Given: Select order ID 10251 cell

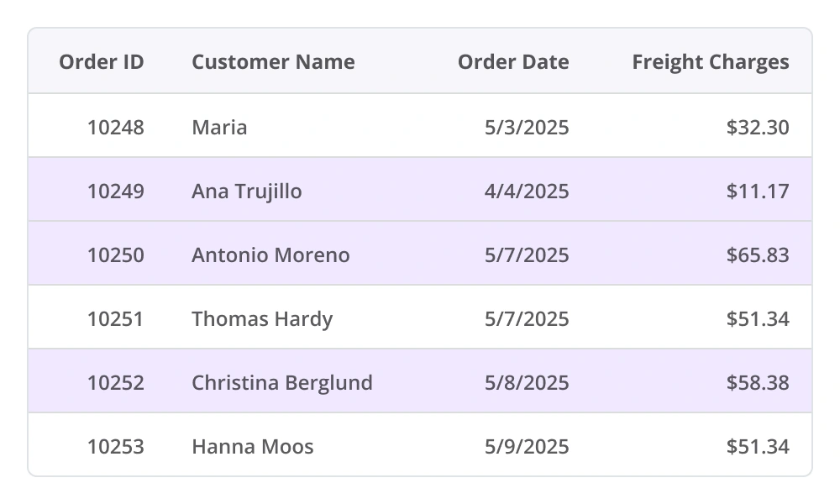Looking at the screenshot, I should [x=115, y=318].
